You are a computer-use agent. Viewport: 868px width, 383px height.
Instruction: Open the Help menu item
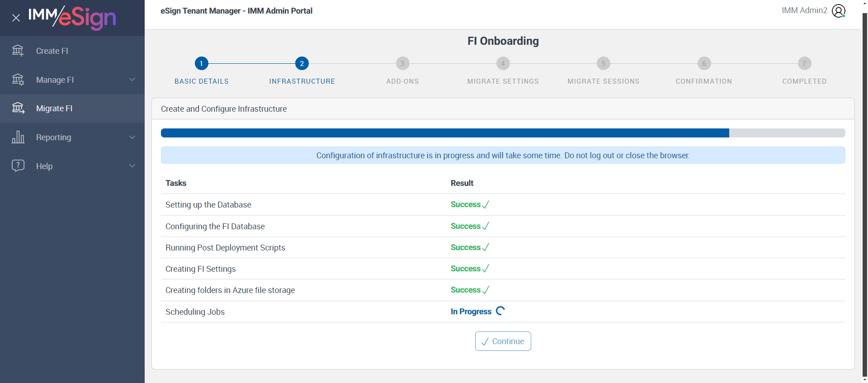72,166
